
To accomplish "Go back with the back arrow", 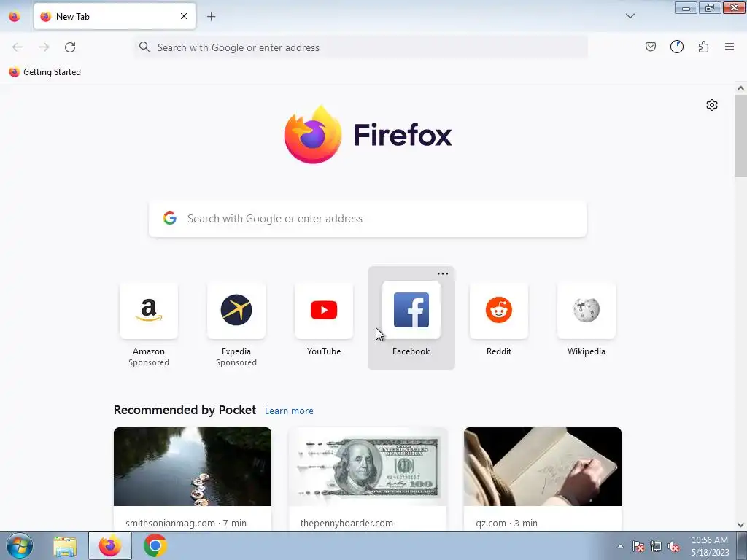I will (x=18, y=47).
